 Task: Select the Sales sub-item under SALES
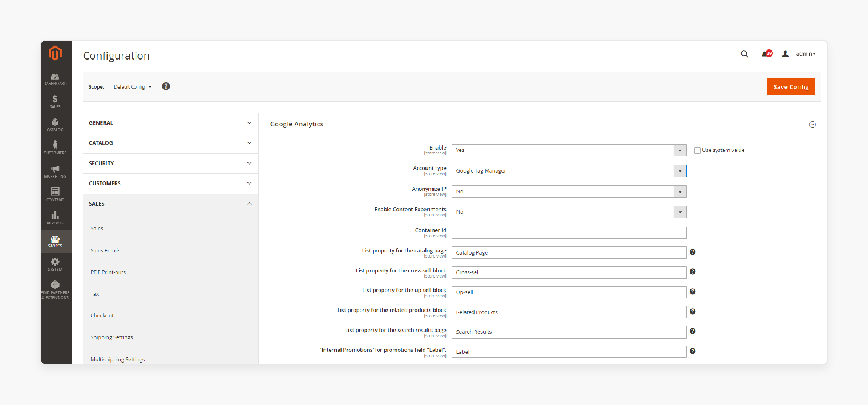(97, 228)
